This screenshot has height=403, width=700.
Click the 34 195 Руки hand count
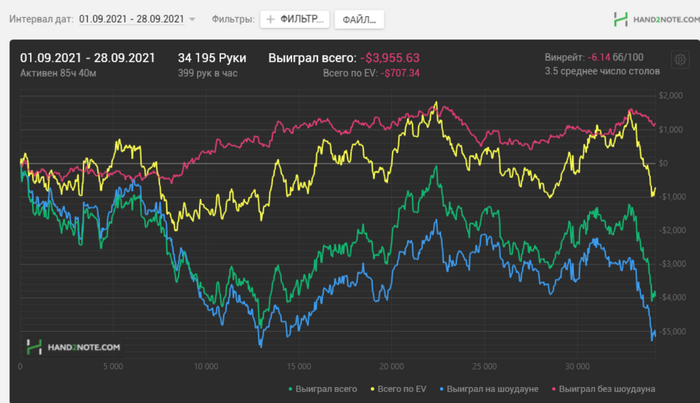[212, 58]
